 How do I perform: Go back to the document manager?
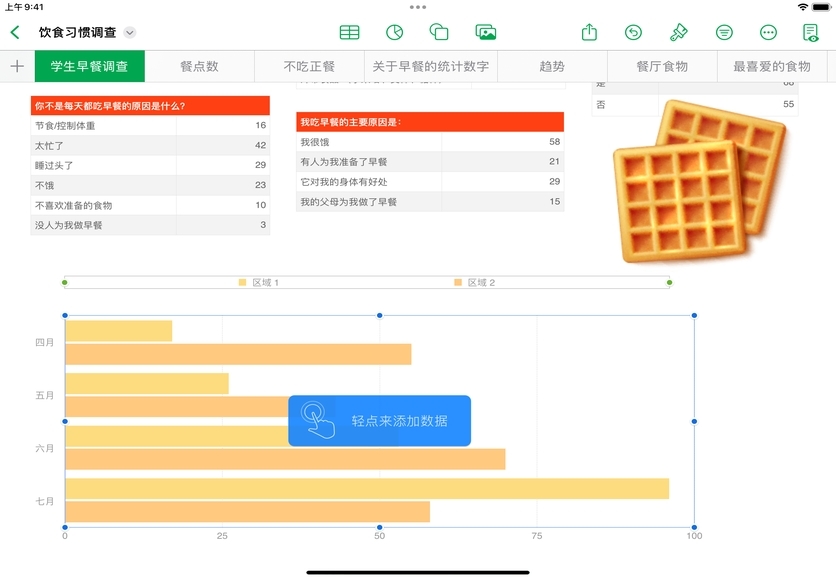pos(15,33)
